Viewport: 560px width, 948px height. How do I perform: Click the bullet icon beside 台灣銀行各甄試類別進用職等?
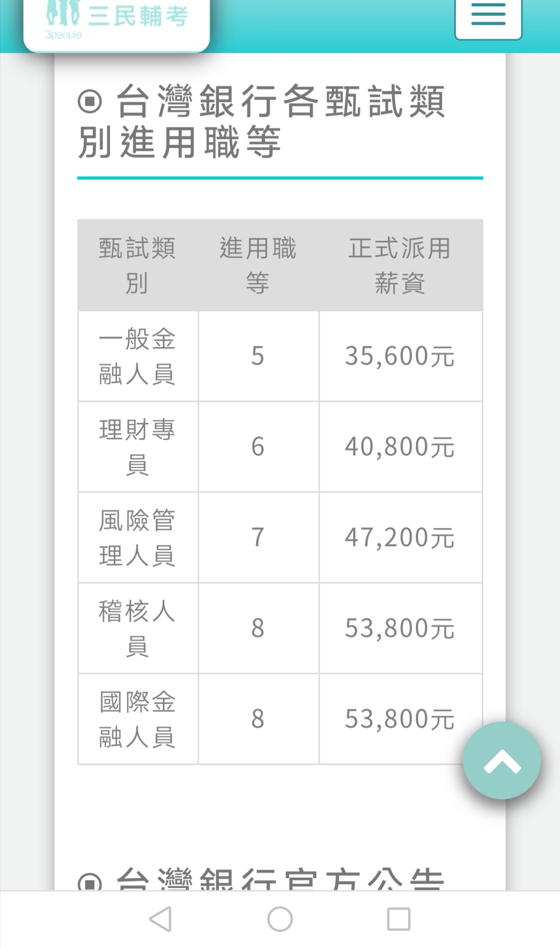point(90,101)
